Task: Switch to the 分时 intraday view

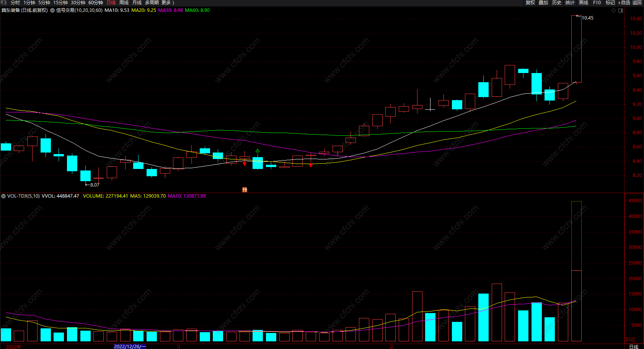Action: [15, 3]
